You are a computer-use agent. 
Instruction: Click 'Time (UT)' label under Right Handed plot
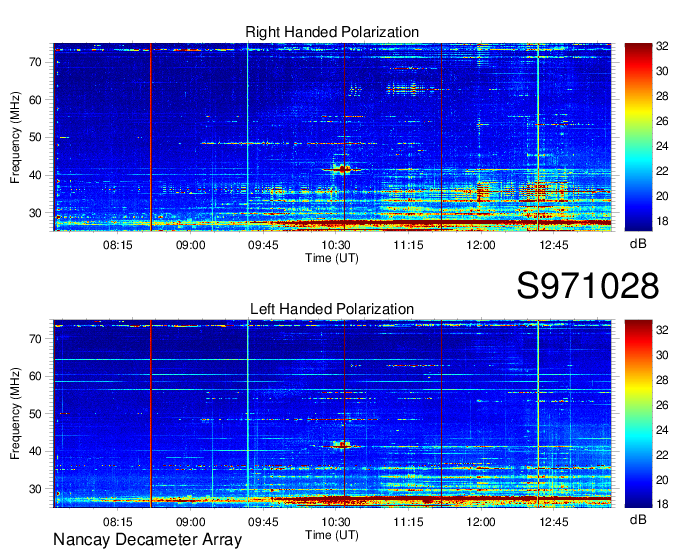[x=332, y=258]
